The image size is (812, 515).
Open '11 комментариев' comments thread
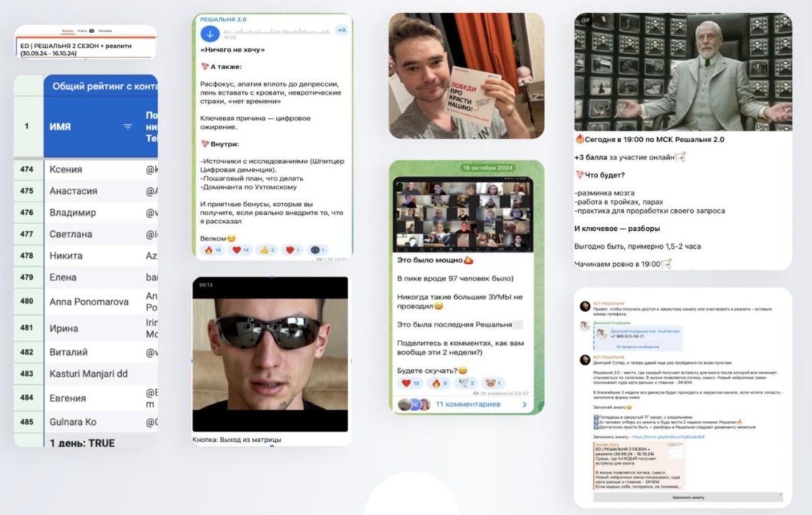pyautogui.click(x=468, y=404)
